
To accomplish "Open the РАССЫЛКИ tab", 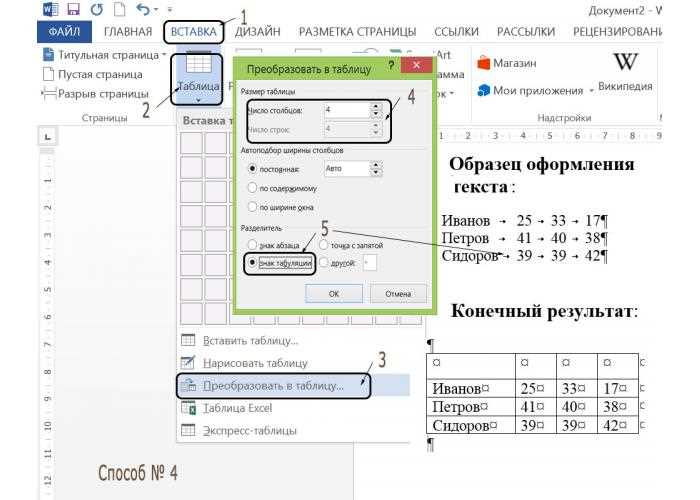I will click(x=526, y=32).
